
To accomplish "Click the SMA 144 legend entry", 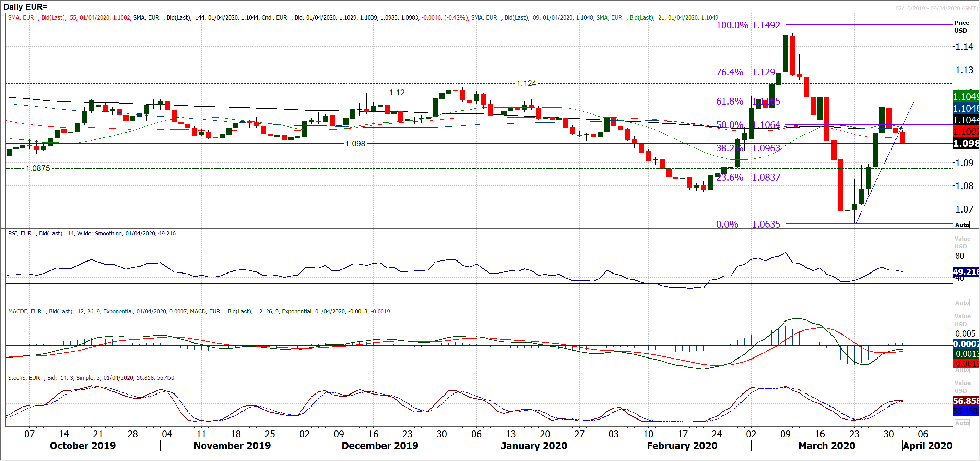I will click(196, 17).
